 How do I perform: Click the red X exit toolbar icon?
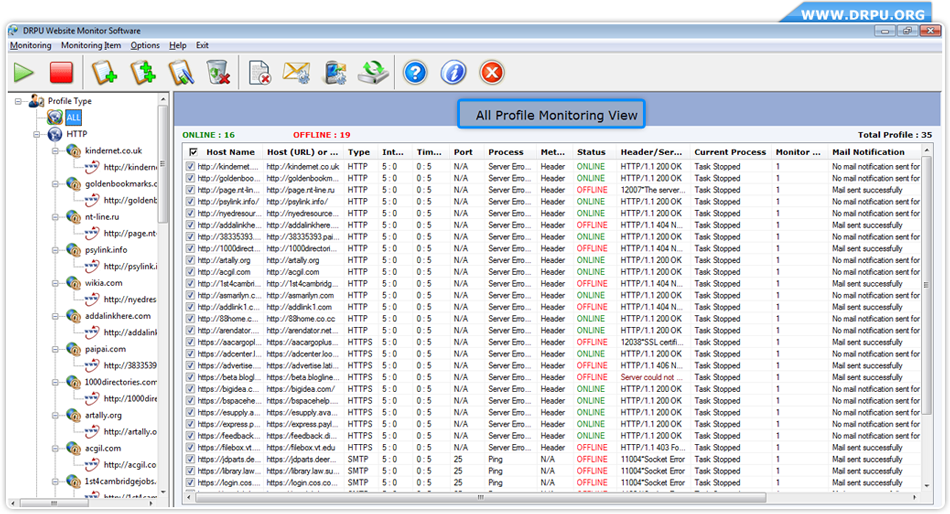click(491, 73)
